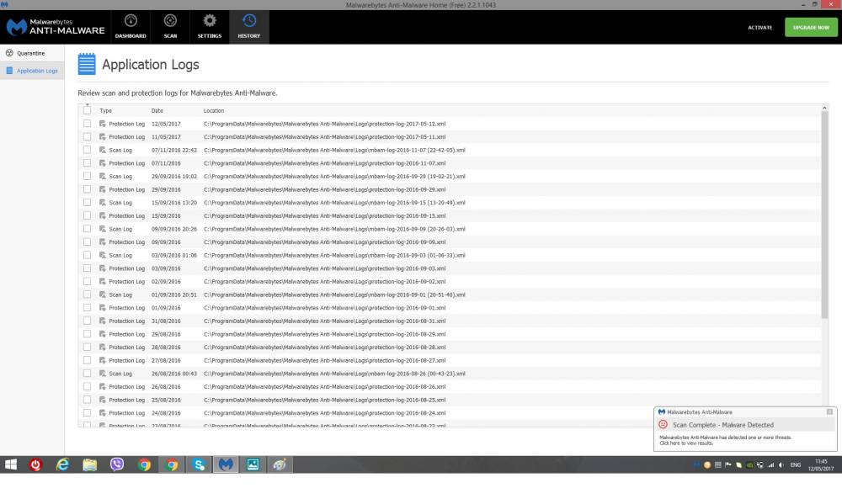The width and height of the screenshot is (842, 504).
Task: Click the scroll-up arrow of the log list
Action: pyautogui.click(x=824, y=108)
